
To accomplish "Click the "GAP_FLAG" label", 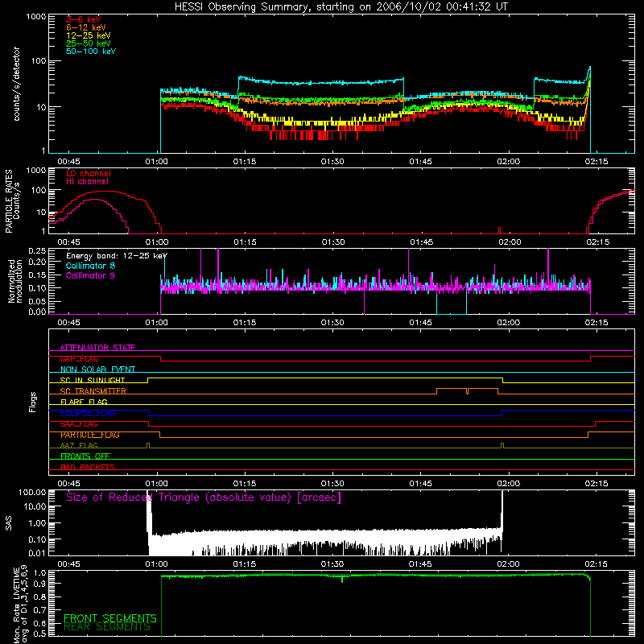I will click(x=79, y=358).
